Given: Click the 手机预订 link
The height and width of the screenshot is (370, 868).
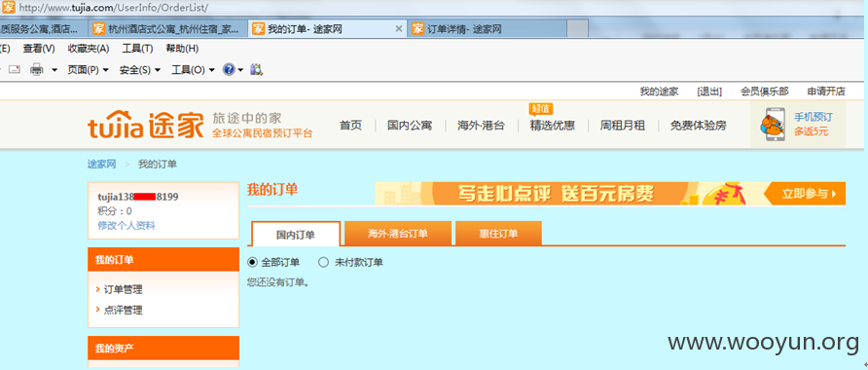Looking at the screenshot, I should (x=814, y=118).
